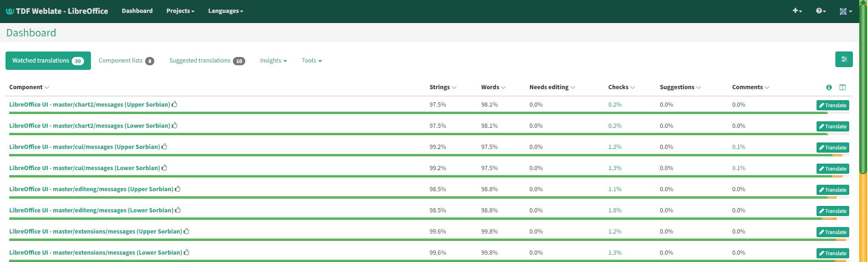Expand the Tools dropdown

311,61
